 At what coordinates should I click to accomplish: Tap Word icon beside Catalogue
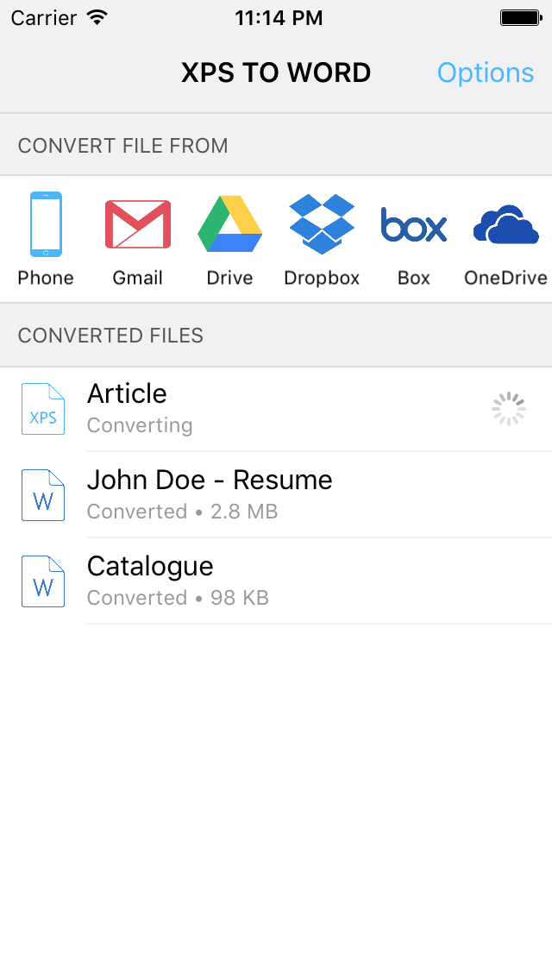43,581
